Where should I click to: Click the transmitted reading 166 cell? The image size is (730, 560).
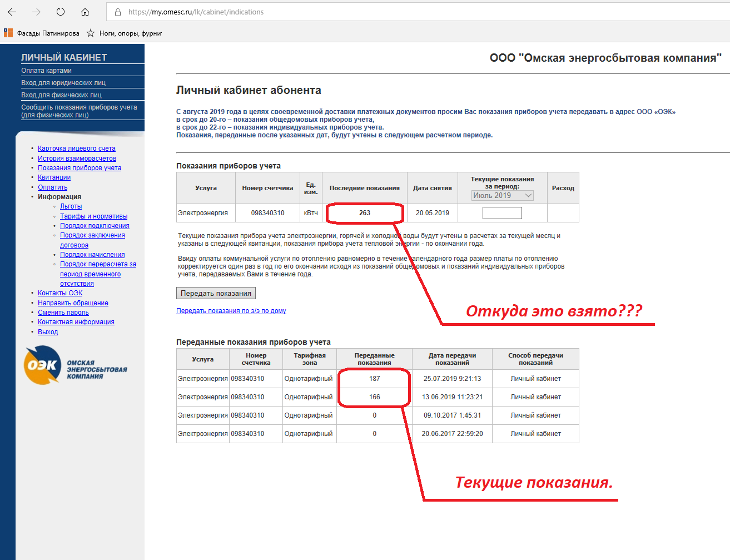(375, 397)
